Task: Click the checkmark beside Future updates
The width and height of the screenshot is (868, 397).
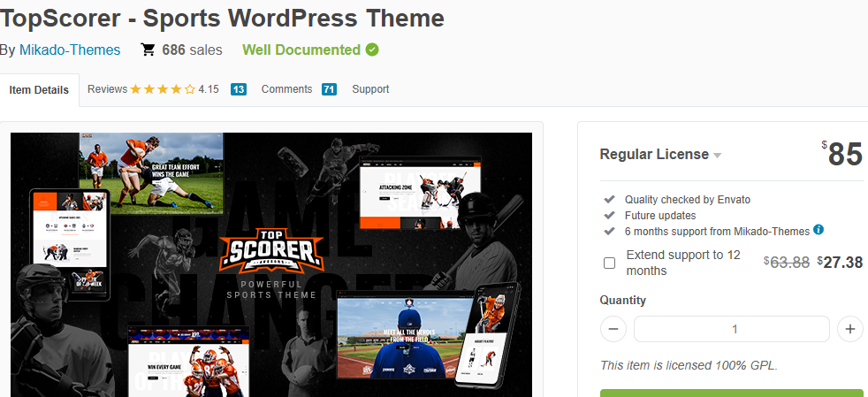Action: [610, 215]
